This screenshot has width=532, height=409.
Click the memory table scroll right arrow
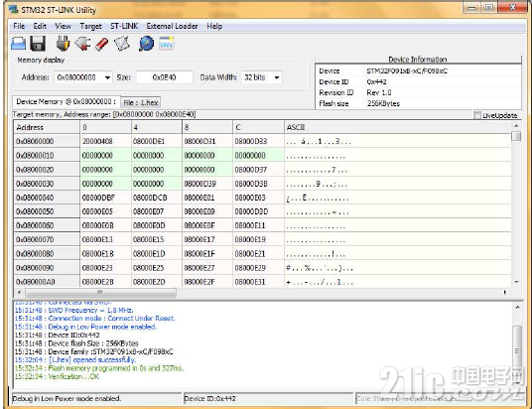[505, 292]
